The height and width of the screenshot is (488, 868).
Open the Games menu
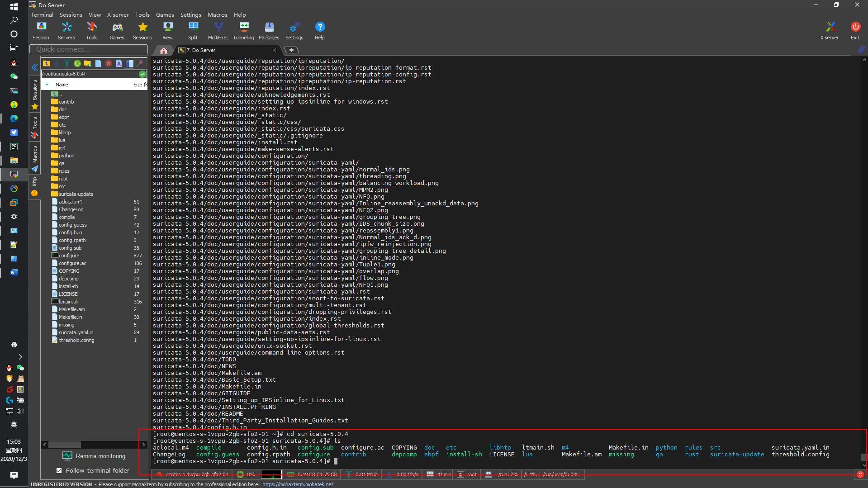pyautogui.click(x=165, y=14)
